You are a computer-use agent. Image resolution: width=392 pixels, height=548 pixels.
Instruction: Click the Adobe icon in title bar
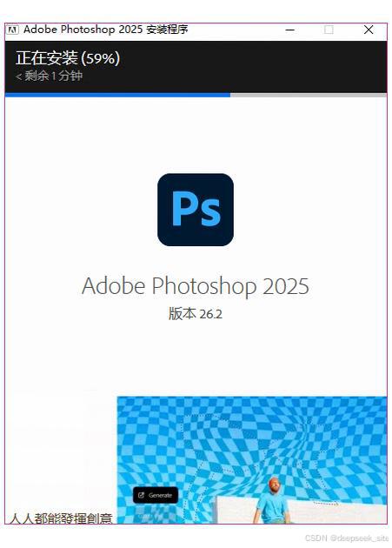pyautogui.click(x=12, y=30)
